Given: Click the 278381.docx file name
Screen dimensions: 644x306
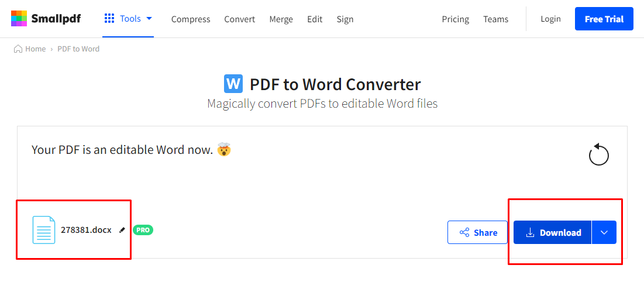Looking at the screenshot, I should point(86,230).
